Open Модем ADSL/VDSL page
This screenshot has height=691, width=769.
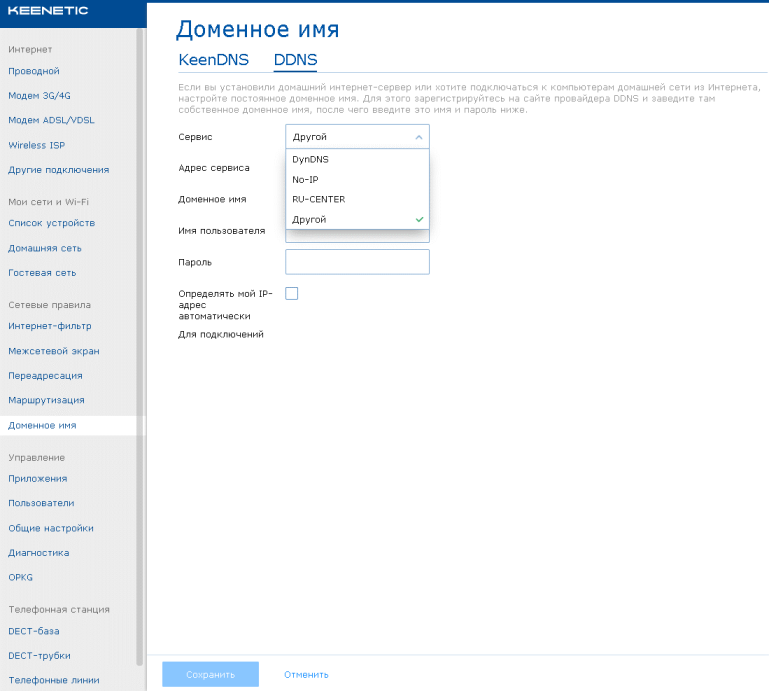click(x=51, y=120)
